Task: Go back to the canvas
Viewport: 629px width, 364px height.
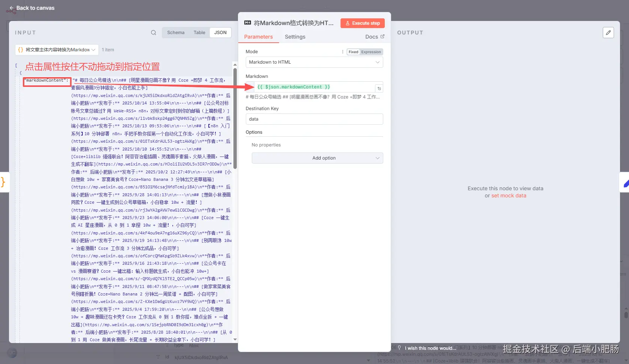Action: pyautogui.click(x=32, y=8)
